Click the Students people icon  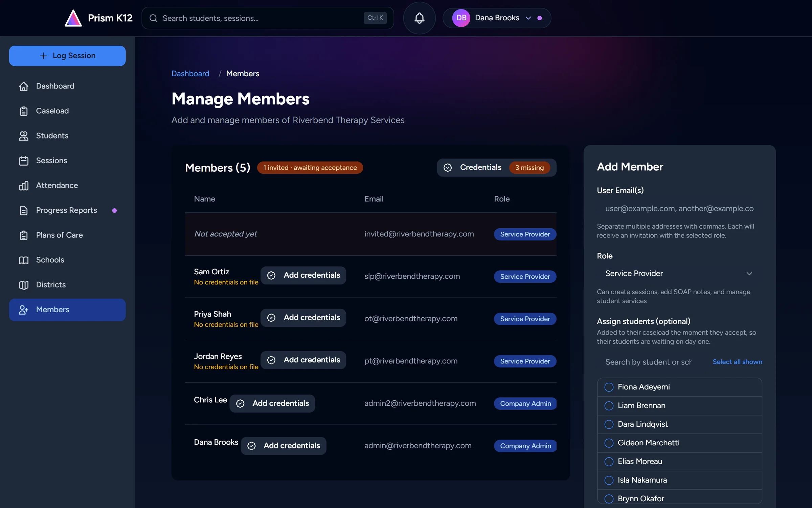[x=24, y=135]
